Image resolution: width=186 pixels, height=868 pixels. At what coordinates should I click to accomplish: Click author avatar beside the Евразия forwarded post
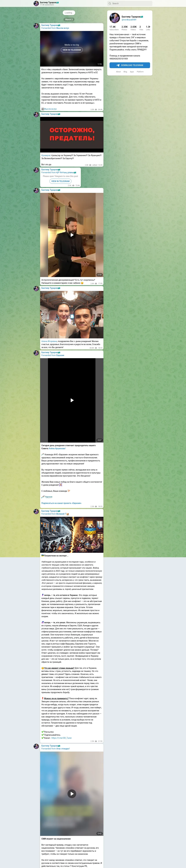(x=36, y=353)
